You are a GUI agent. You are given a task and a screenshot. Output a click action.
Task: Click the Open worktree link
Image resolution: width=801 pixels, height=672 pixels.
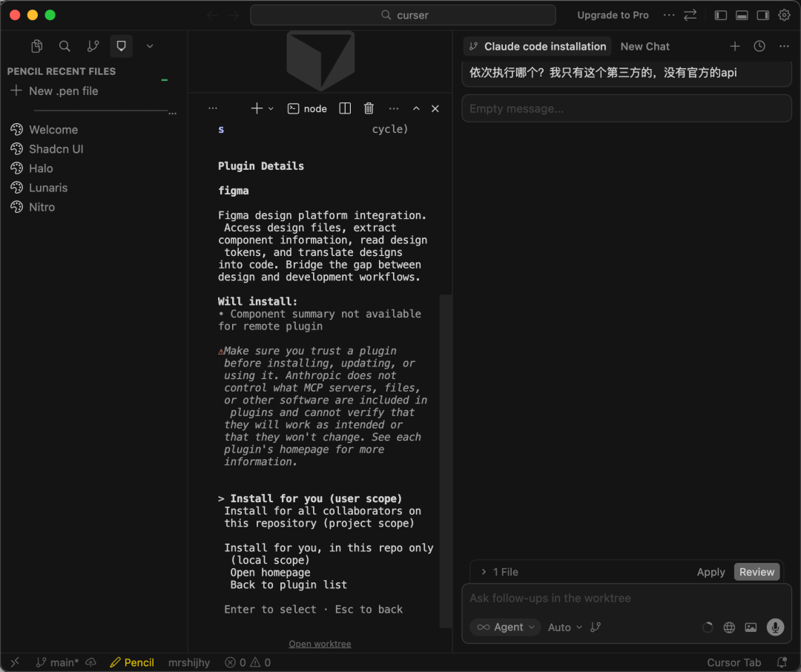coord(320,644)
